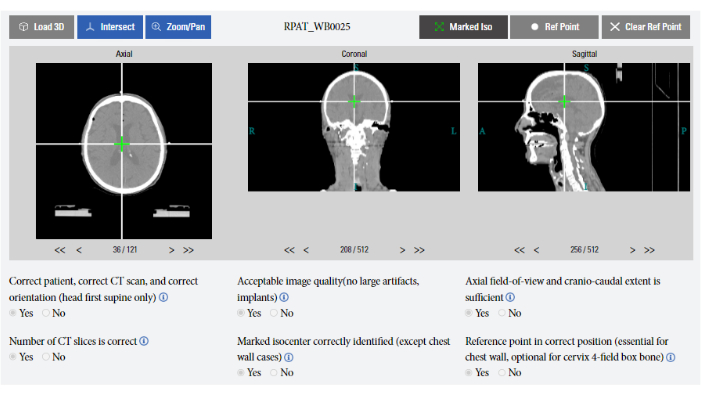The width and height of the screenshot is (701, 395).
Task: Jump to first Sagittal slice
Action: click(519, 250)
